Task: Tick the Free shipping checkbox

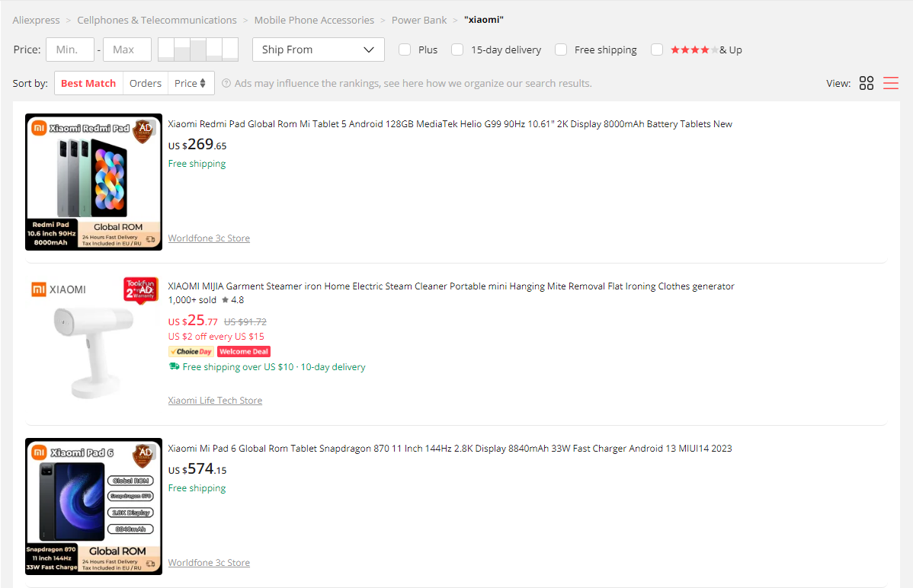Action: 561,50
